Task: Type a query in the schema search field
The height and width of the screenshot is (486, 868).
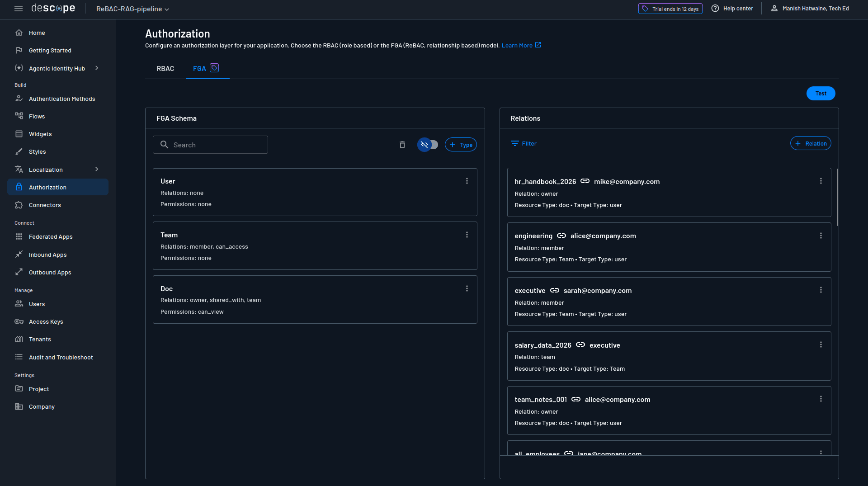Action: pos(210,145)
